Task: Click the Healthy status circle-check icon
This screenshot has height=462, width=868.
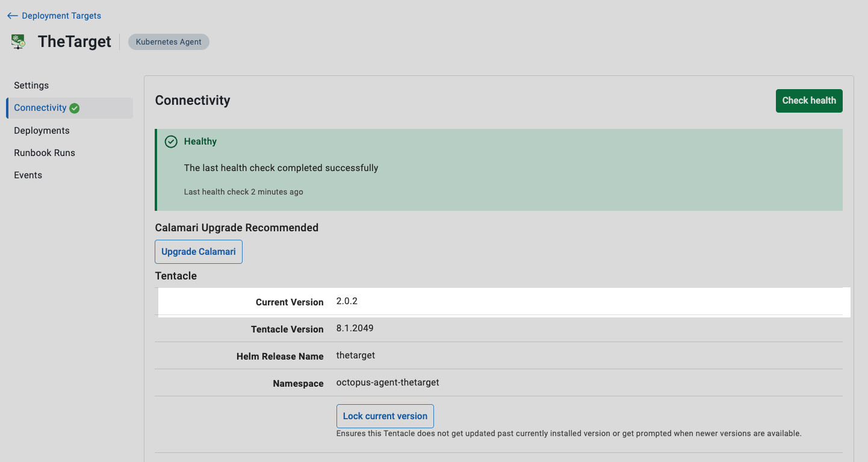Action: point(171,142)
